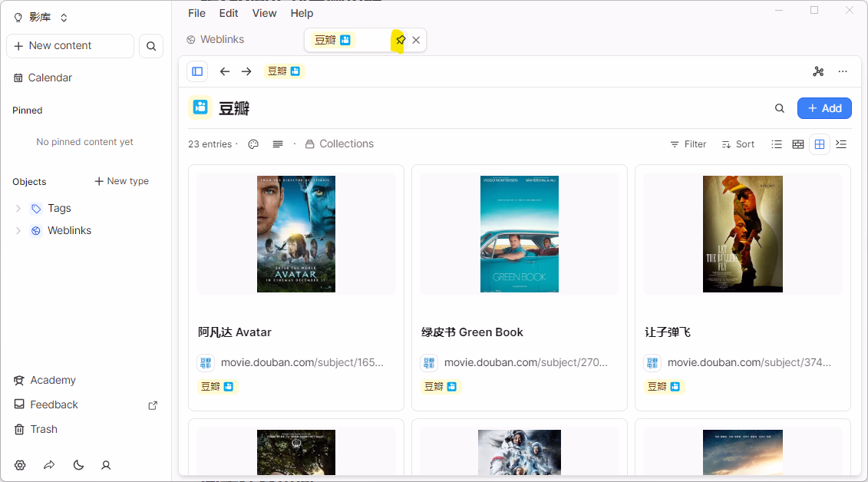Navigate back with the left arrow
This screenshot has height=482, width=868.
[x=225, y=71]
